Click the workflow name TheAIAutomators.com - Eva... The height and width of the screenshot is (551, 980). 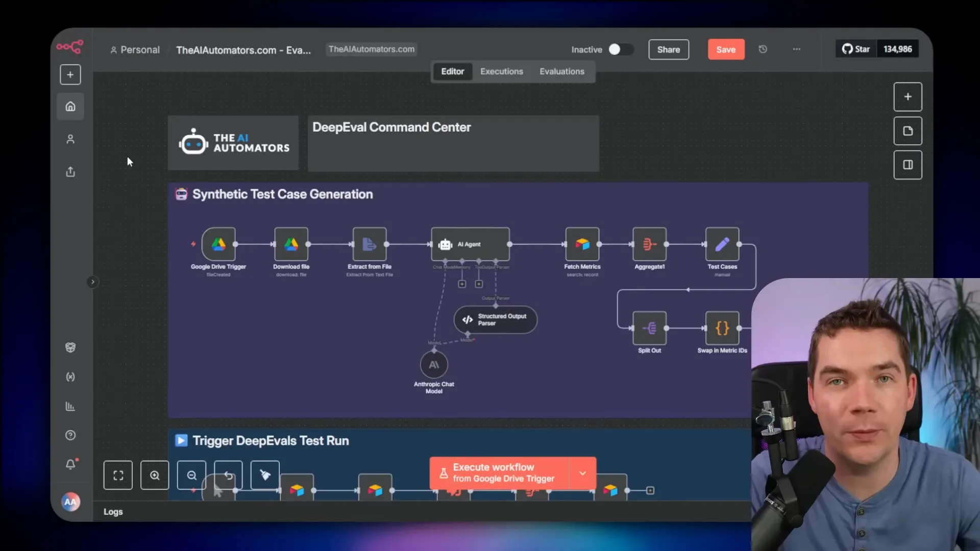click(243, 50)
